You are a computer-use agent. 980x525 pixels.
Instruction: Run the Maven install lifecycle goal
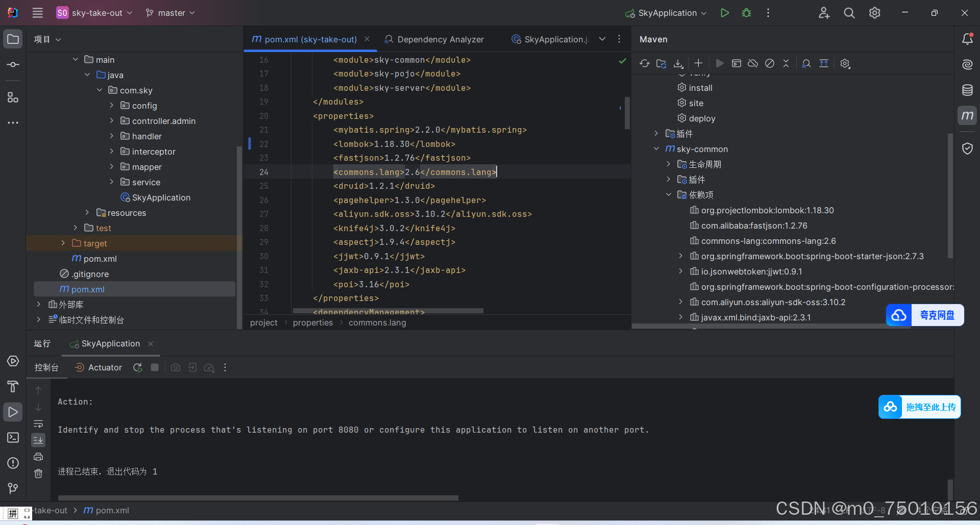point(700,87)
